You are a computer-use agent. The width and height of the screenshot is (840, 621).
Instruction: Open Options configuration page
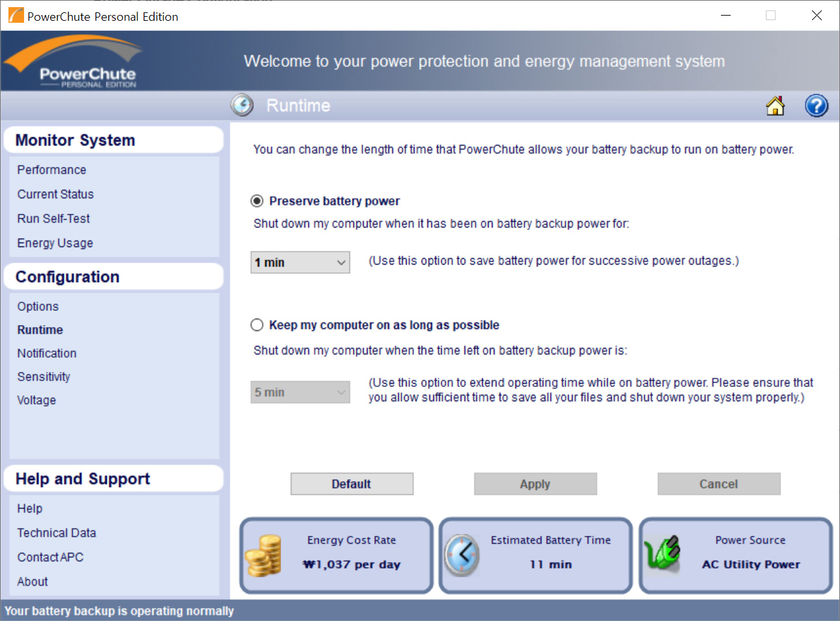(x=38, y=306)
